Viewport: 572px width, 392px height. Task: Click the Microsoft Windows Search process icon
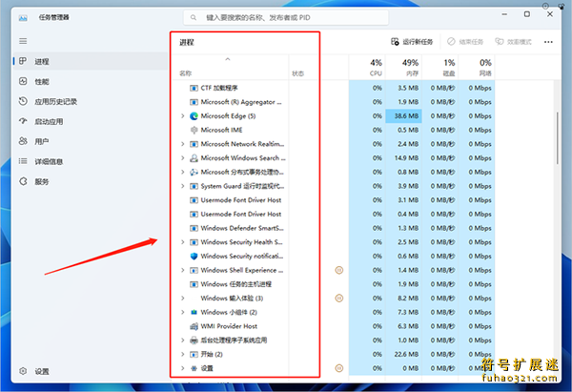click(x=194, y=158)
